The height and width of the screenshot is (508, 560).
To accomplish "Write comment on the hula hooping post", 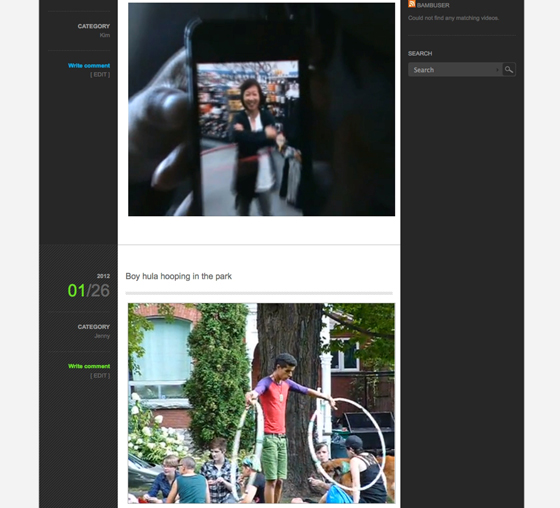I will pos(89,366).
